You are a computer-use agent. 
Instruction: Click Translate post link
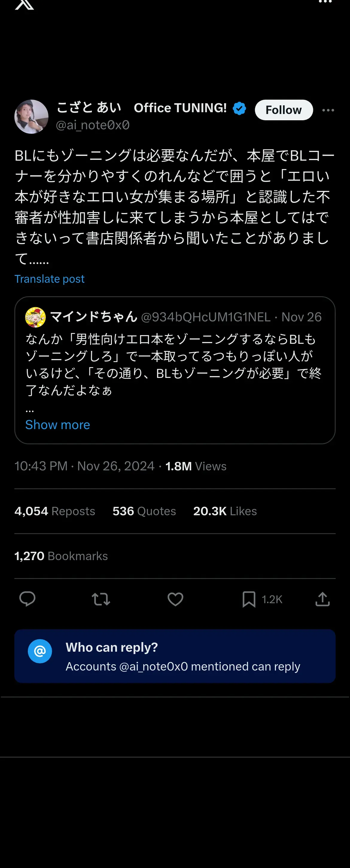point(50,279)
